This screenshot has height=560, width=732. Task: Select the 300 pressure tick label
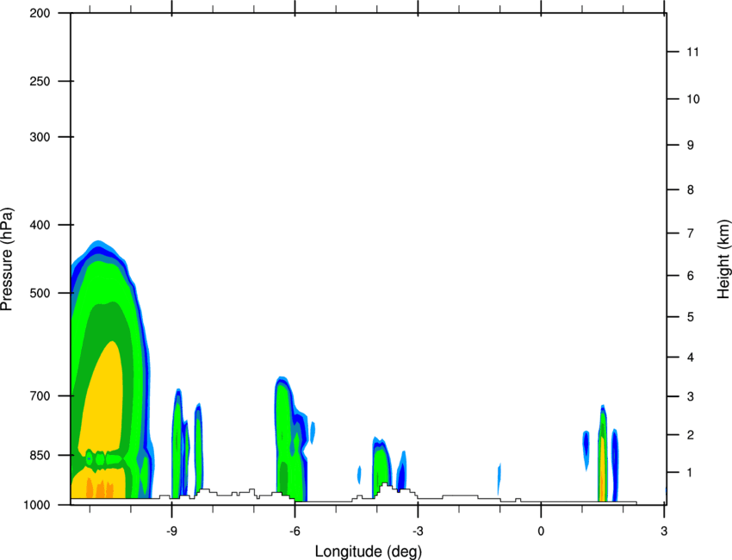[x=40, y=137]
